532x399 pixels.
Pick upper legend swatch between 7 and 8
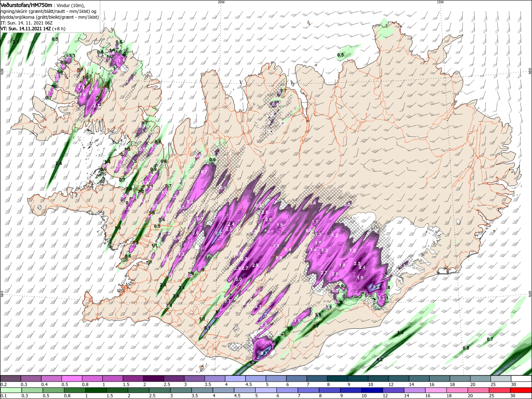point(316,379)
